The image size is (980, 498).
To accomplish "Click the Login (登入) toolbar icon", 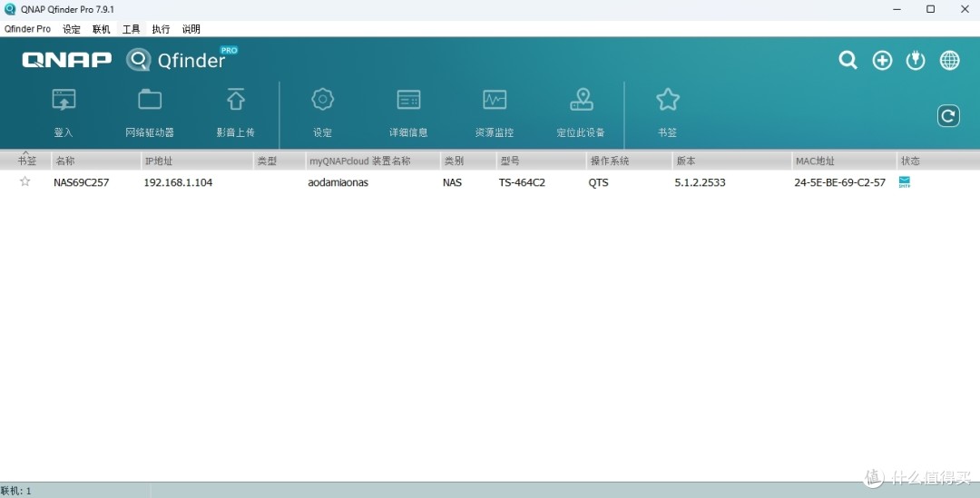I will 64,100.
